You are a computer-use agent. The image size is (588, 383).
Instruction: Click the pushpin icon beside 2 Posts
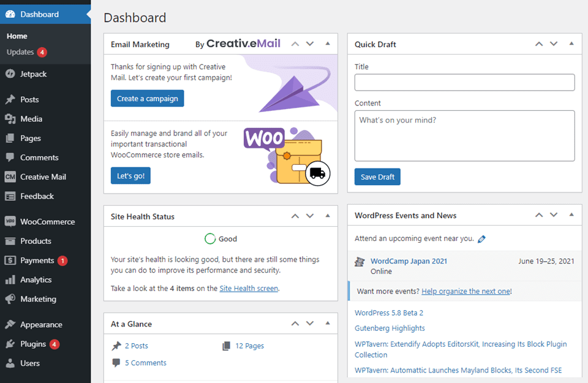(x=116, y=346)
